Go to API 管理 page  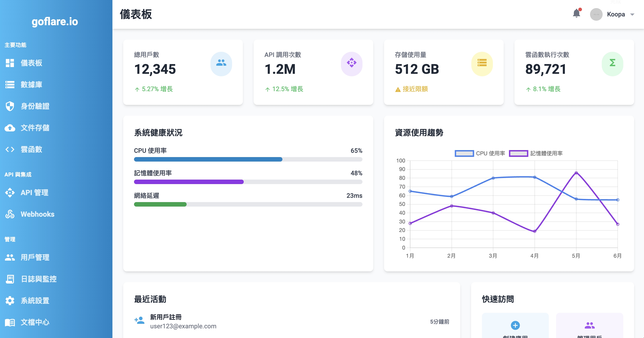tap(34, 193)
